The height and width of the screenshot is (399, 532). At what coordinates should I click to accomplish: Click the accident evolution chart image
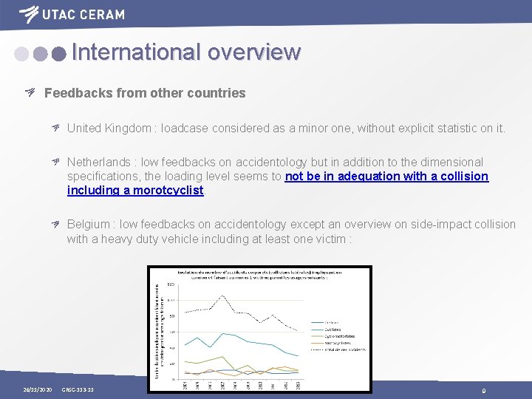tap(259, 330)
